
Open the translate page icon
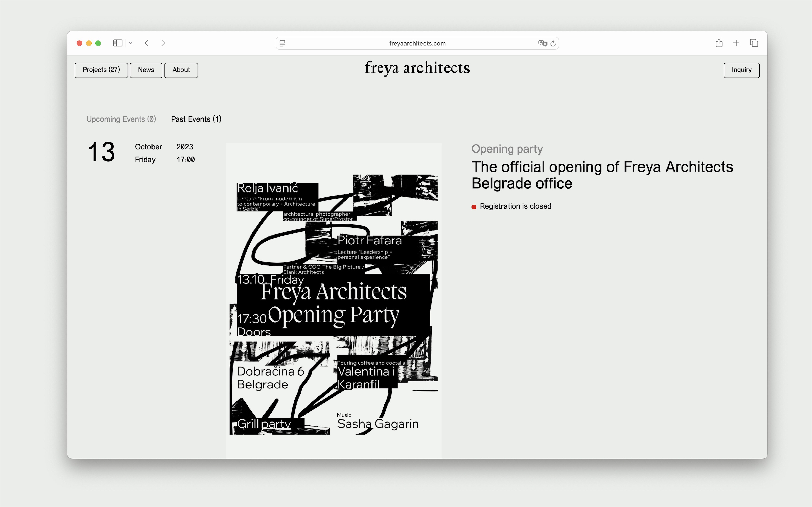pos(543,43)
